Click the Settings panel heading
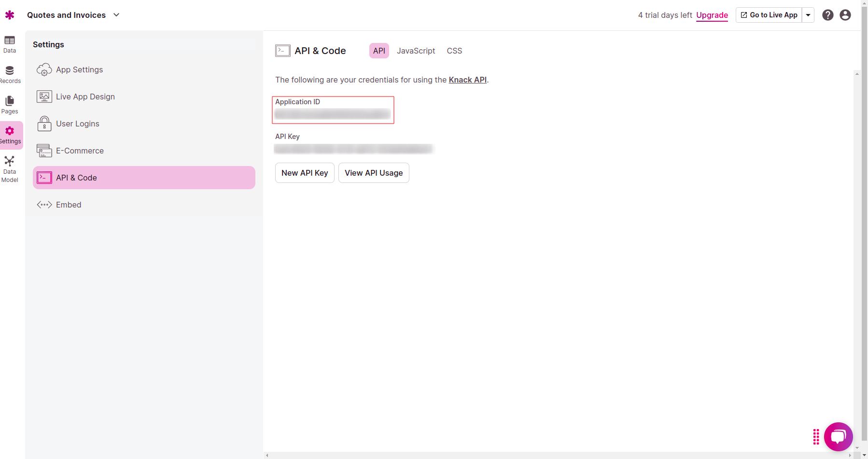This screenshot has height=459, width=868. [x=48, y=44]
